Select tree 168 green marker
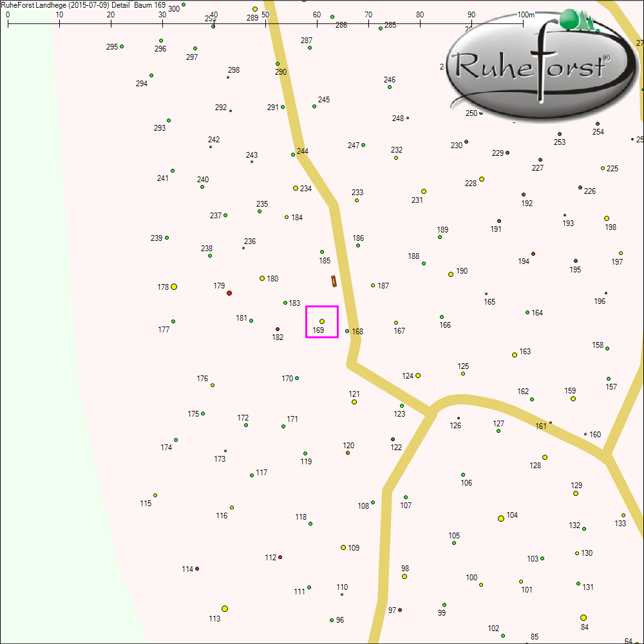644x644 pixels. pyautogui.click(x=347, y=331)
